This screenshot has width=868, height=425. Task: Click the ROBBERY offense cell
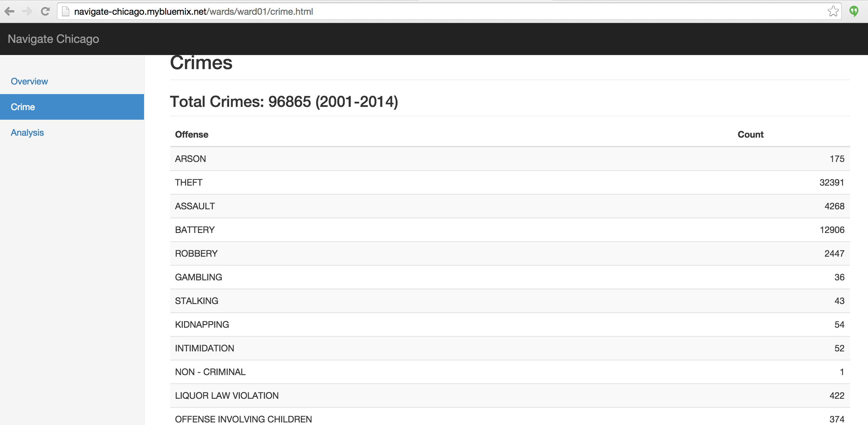point(196,253)
